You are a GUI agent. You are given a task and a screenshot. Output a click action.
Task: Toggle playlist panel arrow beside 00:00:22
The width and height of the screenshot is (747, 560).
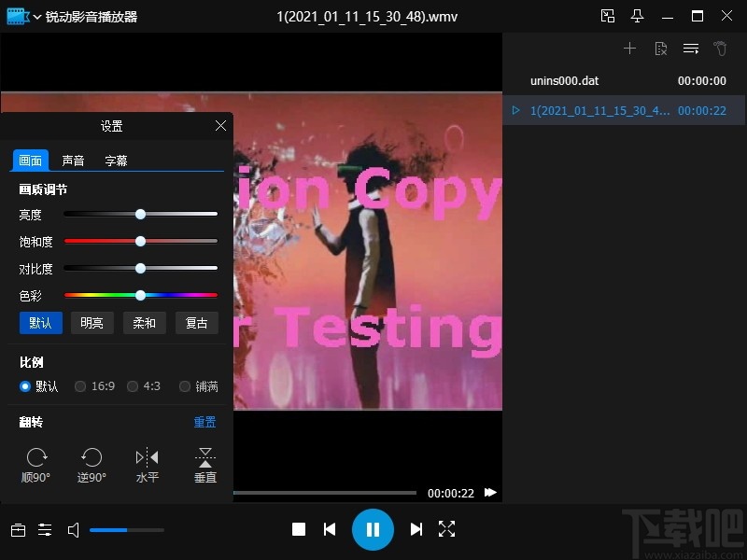pyautogui.click(x=490, y=493)
